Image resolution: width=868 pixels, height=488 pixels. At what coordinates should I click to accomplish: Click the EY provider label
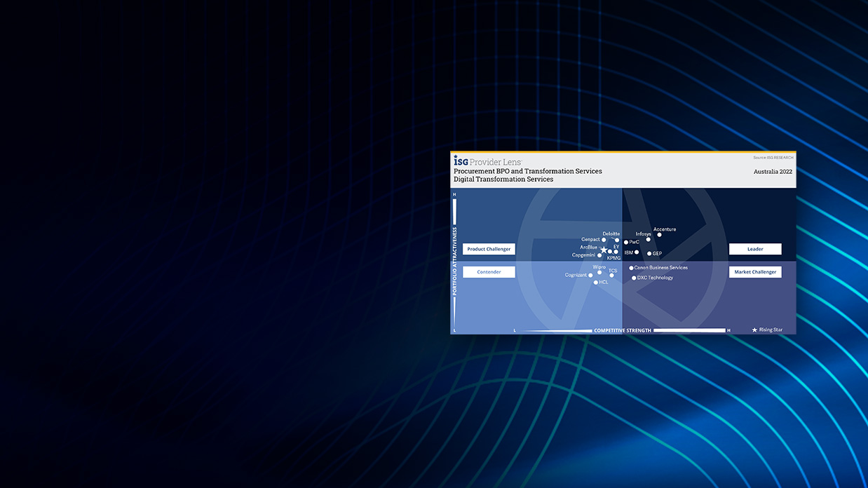pos(616,247)
